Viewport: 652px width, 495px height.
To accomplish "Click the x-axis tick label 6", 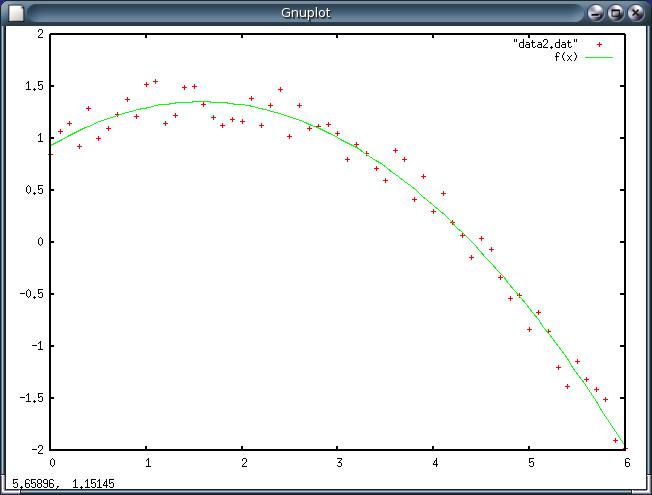I will click(626, 462).
